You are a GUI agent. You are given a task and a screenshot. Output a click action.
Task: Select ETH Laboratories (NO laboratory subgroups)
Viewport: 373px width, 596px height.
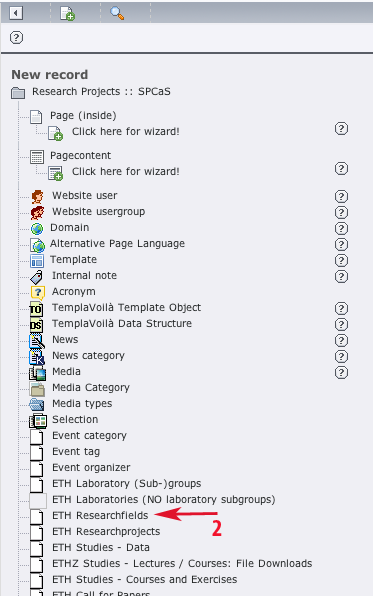click(164, 499)
